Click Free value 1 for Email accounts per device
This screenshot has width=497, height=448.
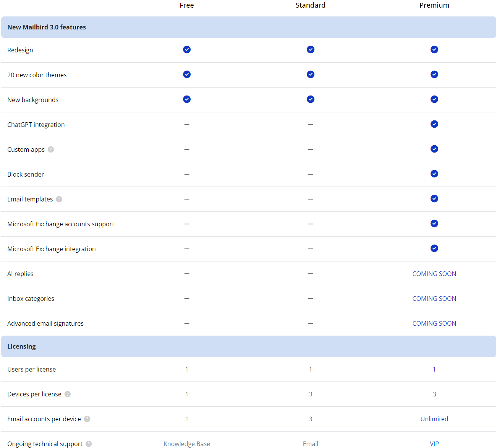(187, 419)
